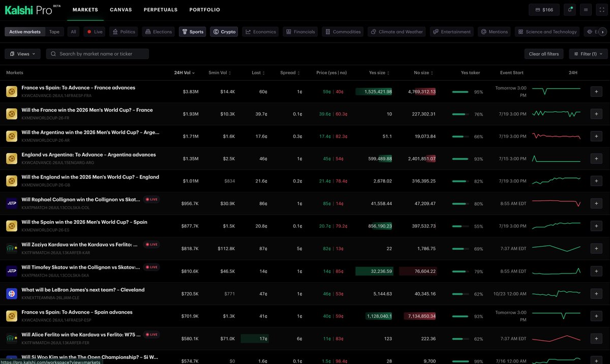Add Spain World Cup market with plus
This screenshot has height=364, width=610.
point(596,226)
